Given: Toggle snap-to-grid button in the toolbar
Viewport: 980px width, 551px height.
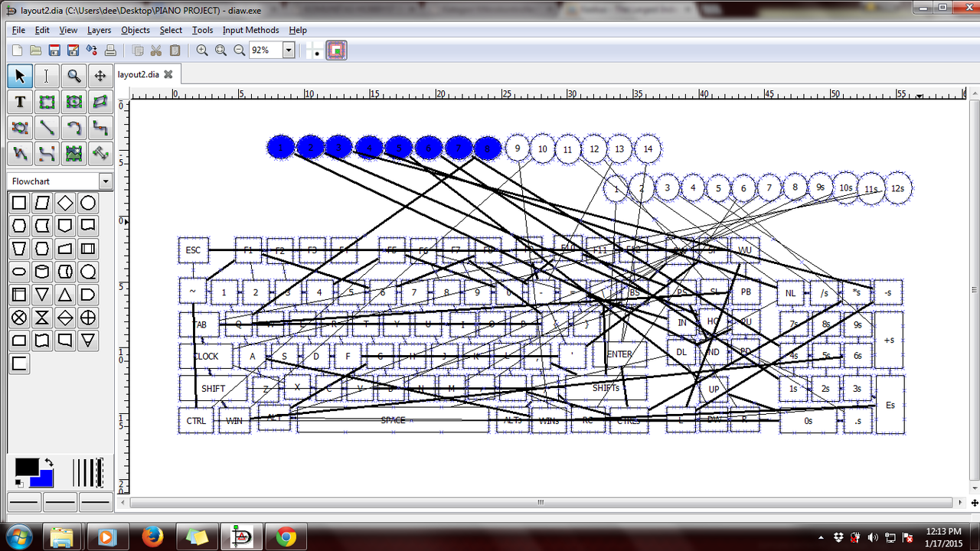Looking at the screenshot, I should tap(315, 51).
